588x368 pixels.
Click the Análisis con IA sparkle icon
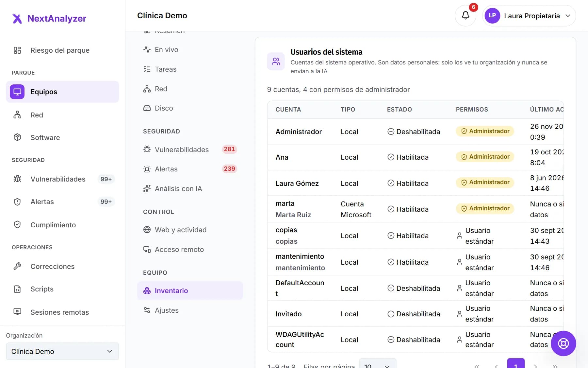coord(147,189)
